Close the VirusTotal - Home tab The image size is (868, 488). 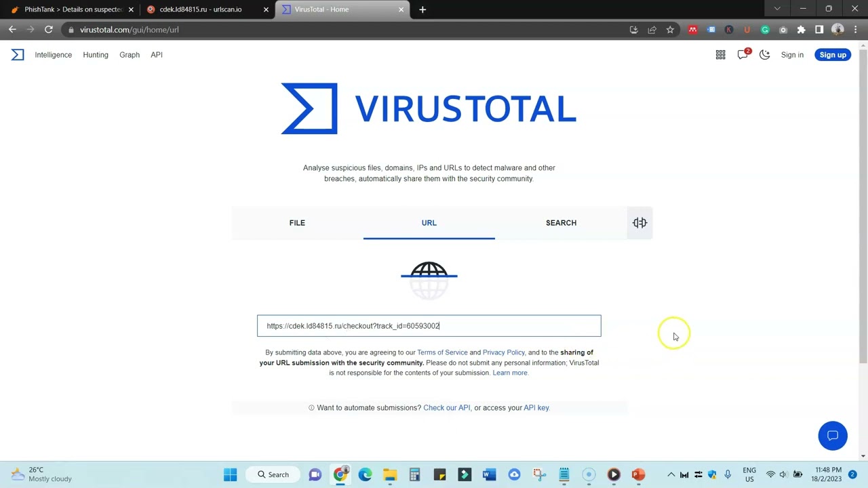401,9
